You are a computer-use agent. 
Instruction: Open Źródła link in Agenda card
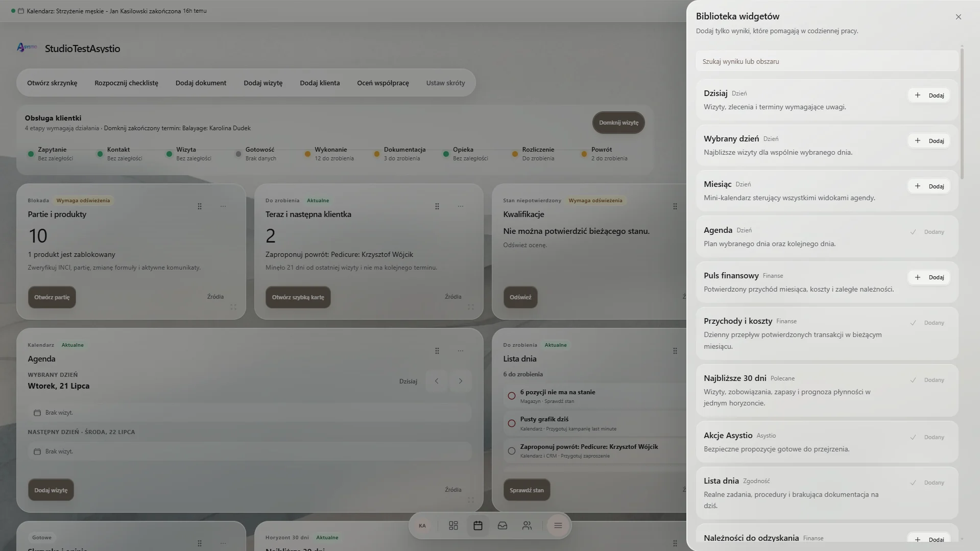click(x=453, y=490)
